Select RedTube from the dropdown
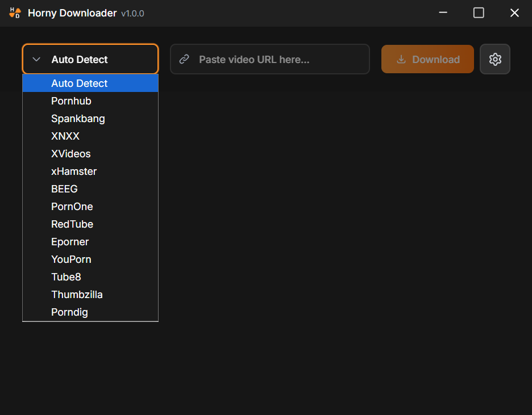The image size is (532, 415). 72,224
